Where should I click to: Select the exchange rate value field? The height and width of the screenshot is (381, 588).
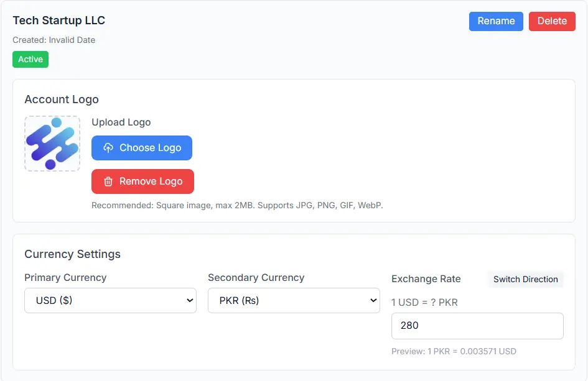[x=477, y=326]
